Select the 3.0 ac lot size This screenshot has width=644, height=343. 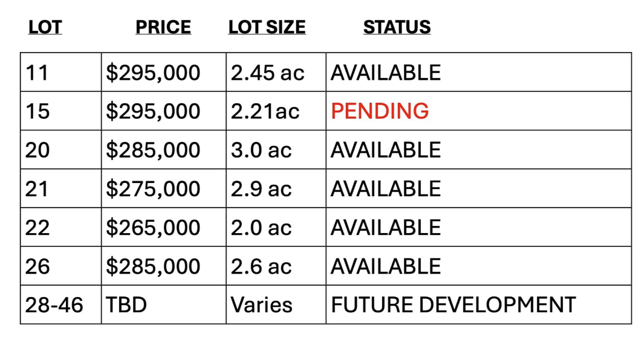click(x=261, y=150)
